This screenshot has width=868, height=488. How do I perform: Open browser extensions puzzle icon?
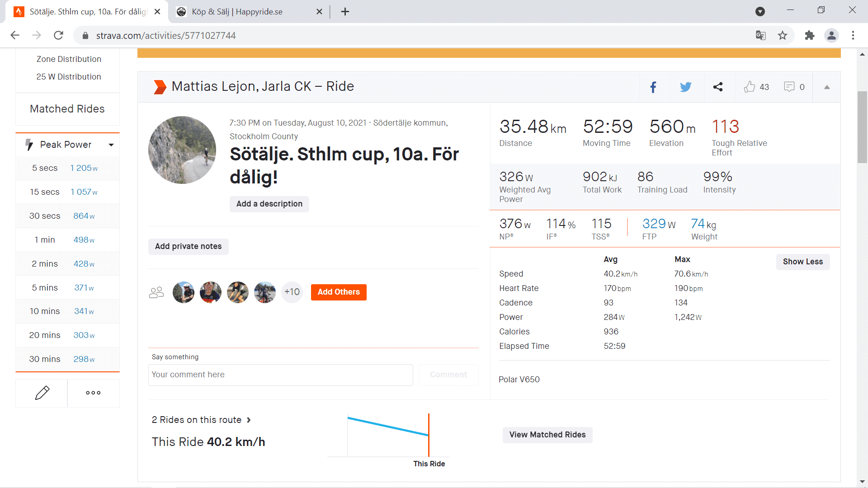coord(809,35)
